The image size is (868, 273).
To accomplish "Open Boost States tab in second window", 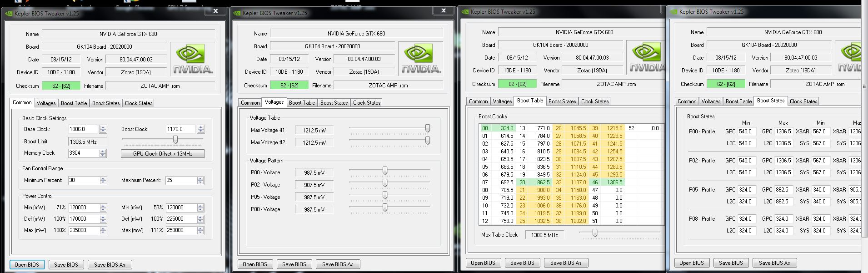I will (334, 103).
